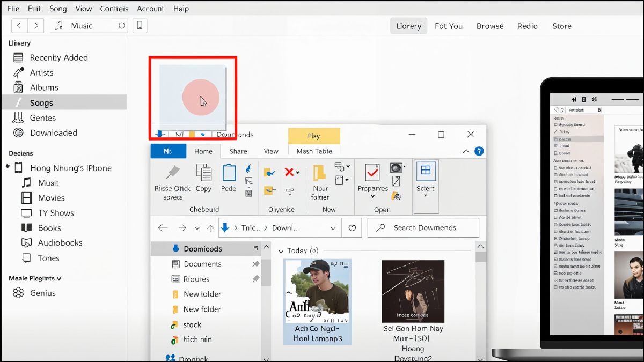Click inside Search Dowmends field
This screenshot has height=362, width=644.
[423, 228]
